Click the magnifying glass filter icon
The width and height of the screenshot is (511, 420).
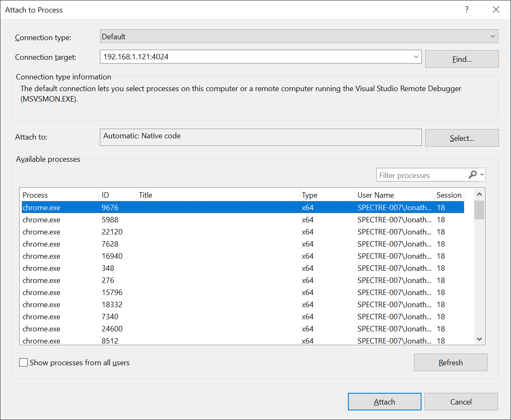472,175
